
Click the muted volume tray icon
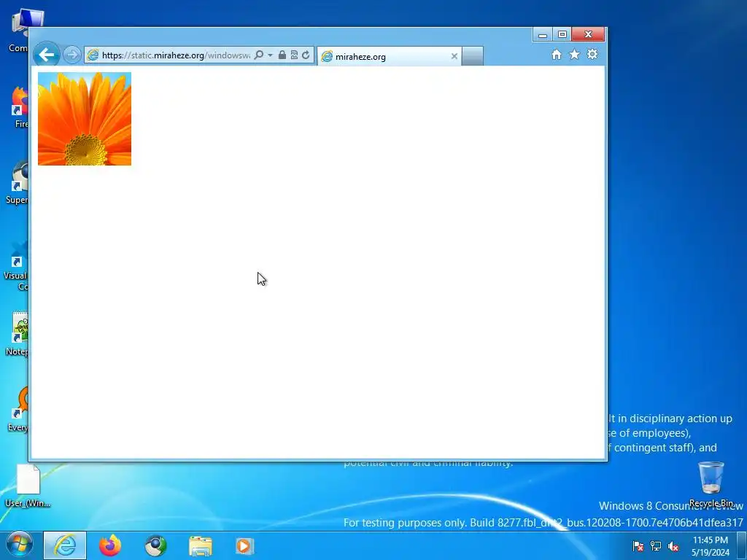coord(673,546)
